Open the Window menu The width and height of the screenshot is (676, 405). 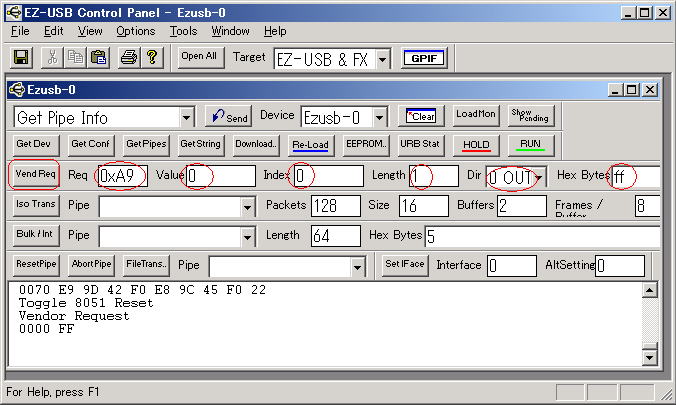[230, 31]
